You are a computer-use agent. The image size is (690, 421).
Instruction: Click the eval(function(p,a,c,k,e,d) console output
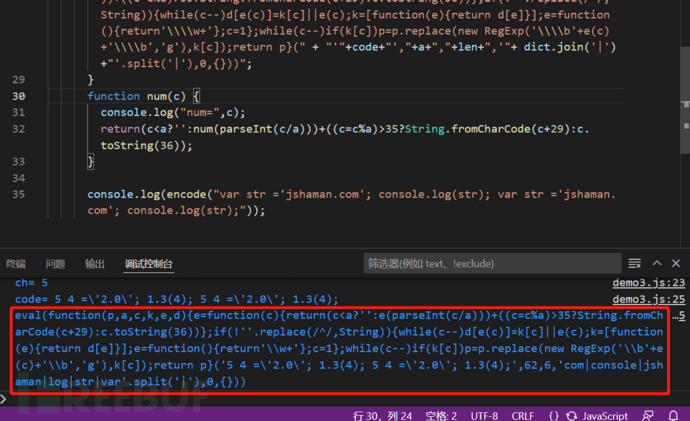[339, 348]
